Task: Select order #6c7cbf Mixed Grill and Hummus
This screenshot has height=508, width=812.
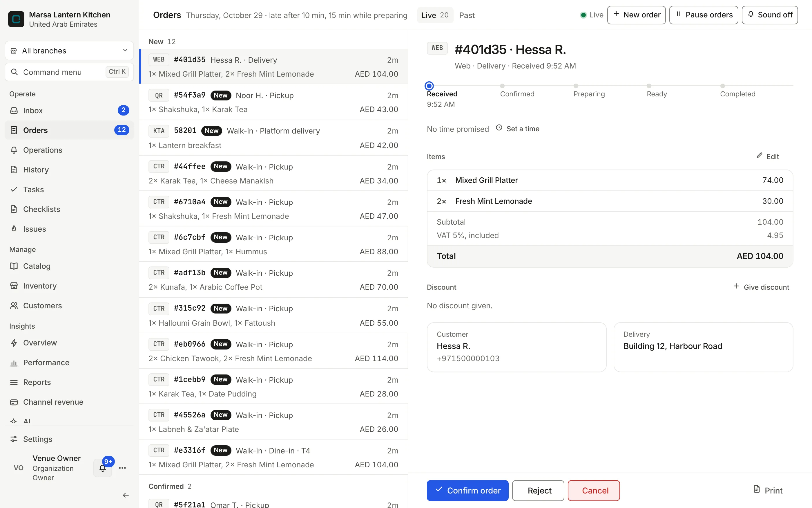Action: (273, 244)
